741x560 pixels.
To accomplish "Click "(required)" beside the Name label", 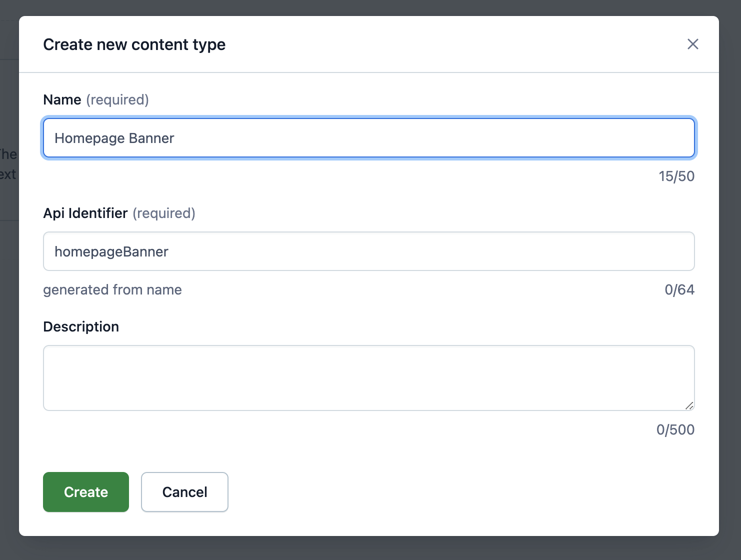I will point(117,100).
